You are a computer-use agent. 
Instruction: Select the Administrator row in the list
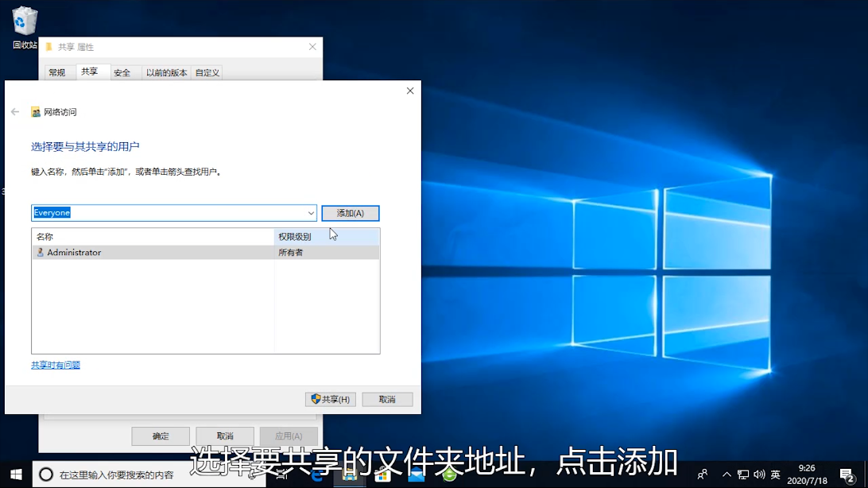click(151, 253)
